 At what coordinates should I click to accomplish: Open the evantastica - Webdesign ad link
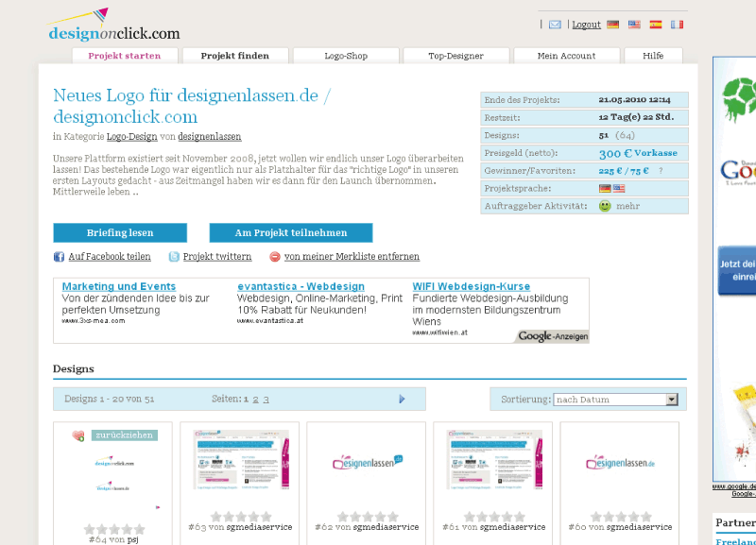[301, 286]
